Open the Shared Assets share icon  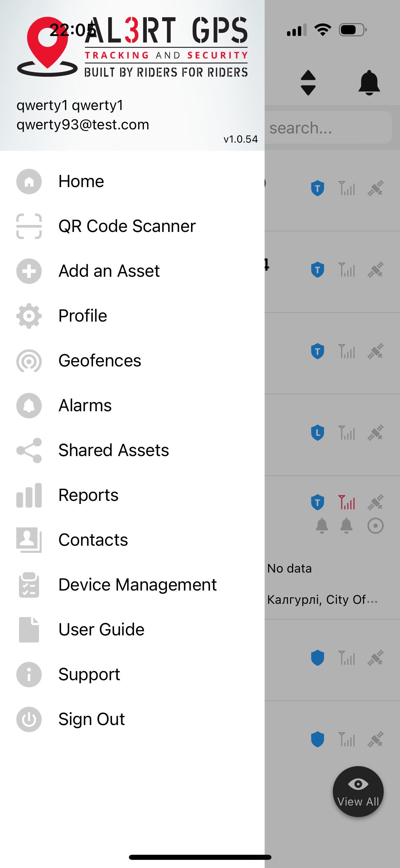pyautogui.click(x=29, y=450)
